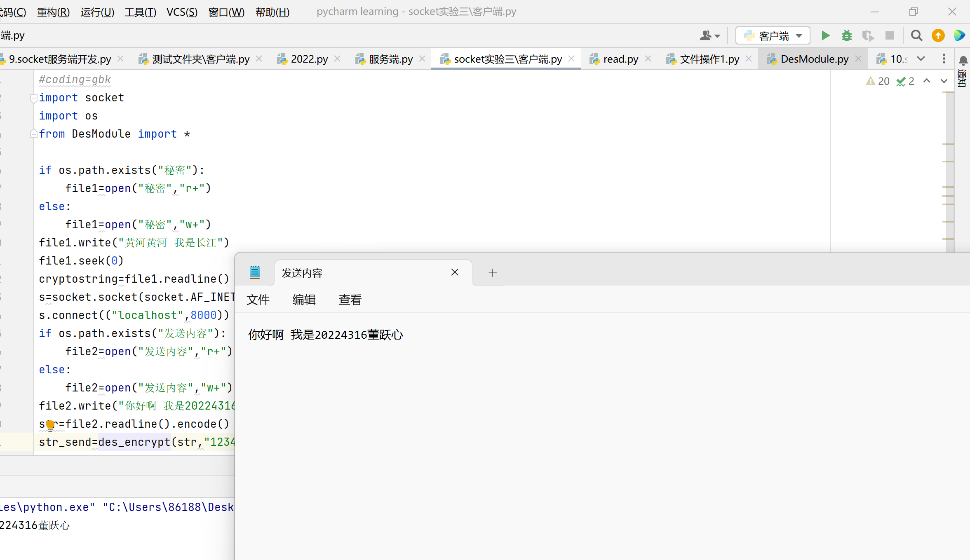Jump to previous problem with up arrow
This screenshot has width=970, height=560.
pos(927,81)
